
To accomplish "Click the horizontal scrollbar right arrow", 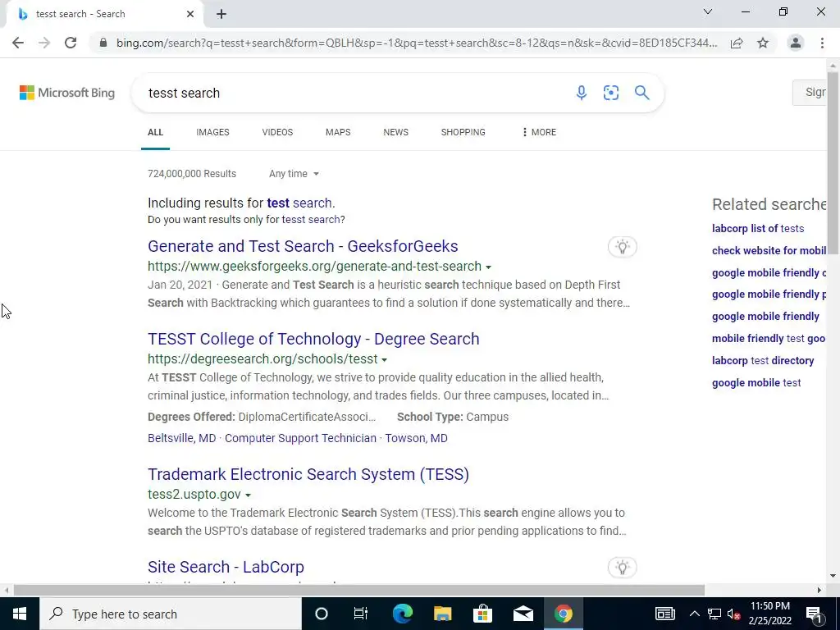I will click(819, 591).
